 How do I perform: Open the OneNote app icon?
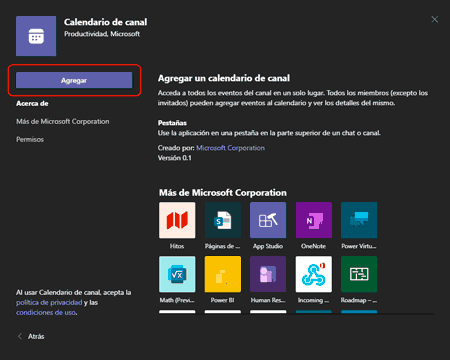click(314, 220)
